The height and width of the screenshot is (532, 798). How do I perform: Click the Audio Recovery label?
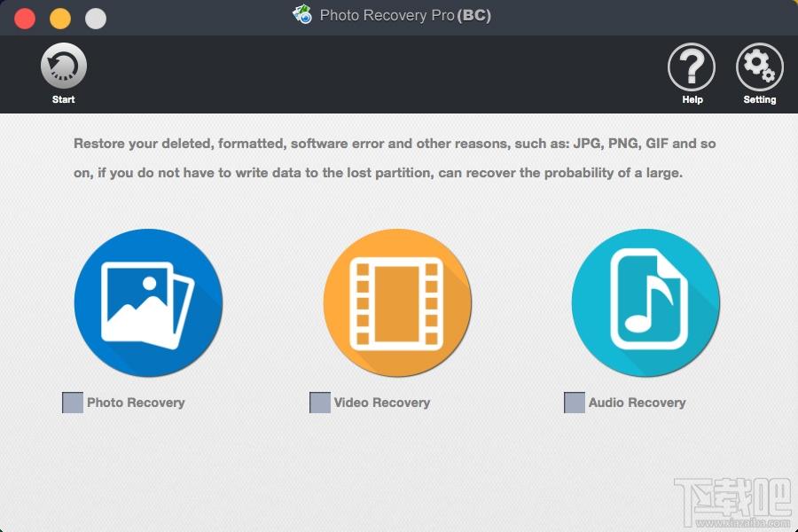pos(637,403)
